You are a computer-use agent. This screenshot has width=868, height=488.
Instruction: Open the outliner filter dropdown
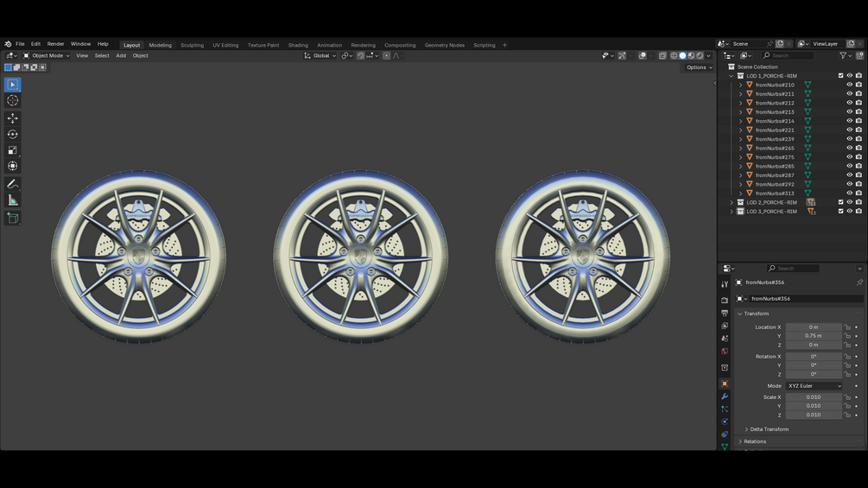(846, 55)
